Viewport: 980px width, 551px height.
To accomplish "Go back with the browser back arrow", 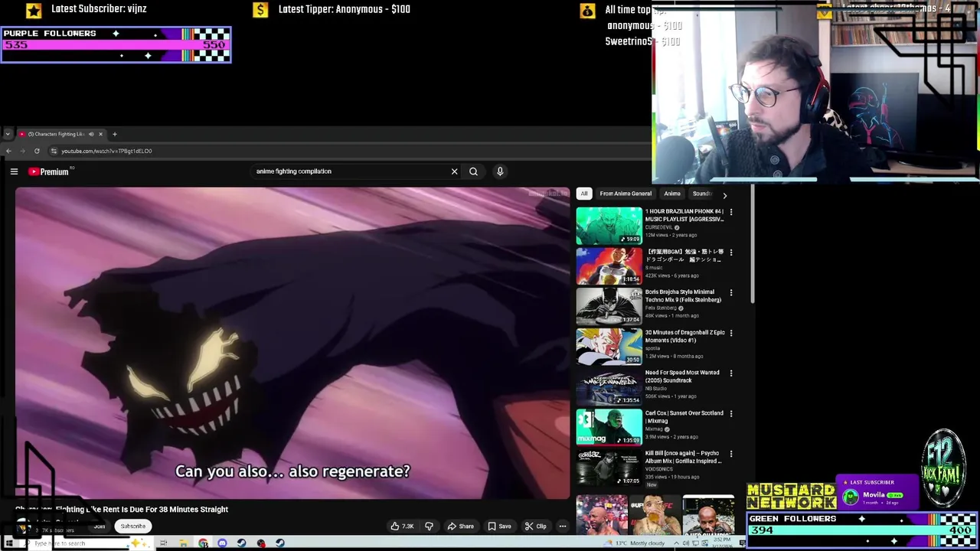I will pos(8,151).
